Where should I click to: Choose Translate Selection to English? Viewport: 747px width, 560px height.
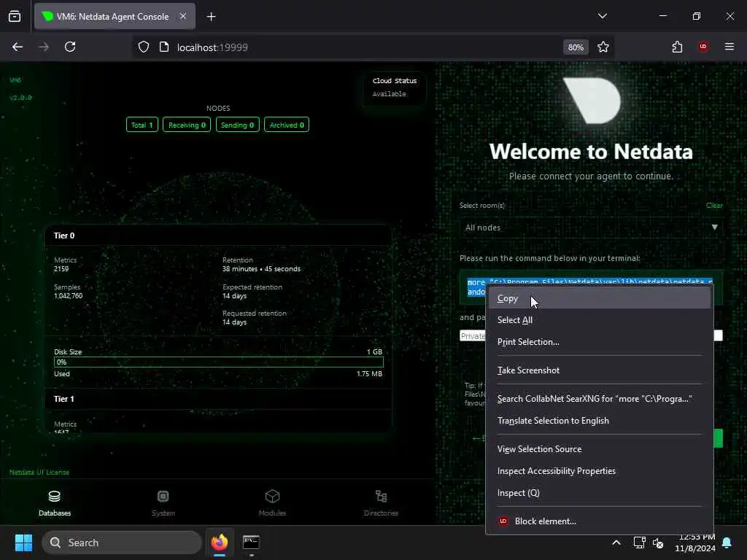[600, 421]
